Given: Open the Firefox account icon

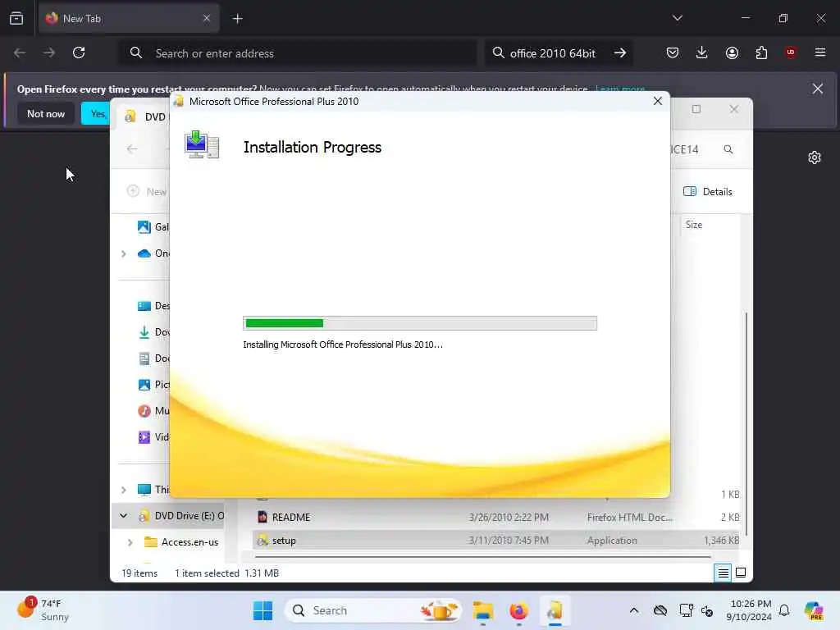Looking at the screenshot, I should (732, 52).
